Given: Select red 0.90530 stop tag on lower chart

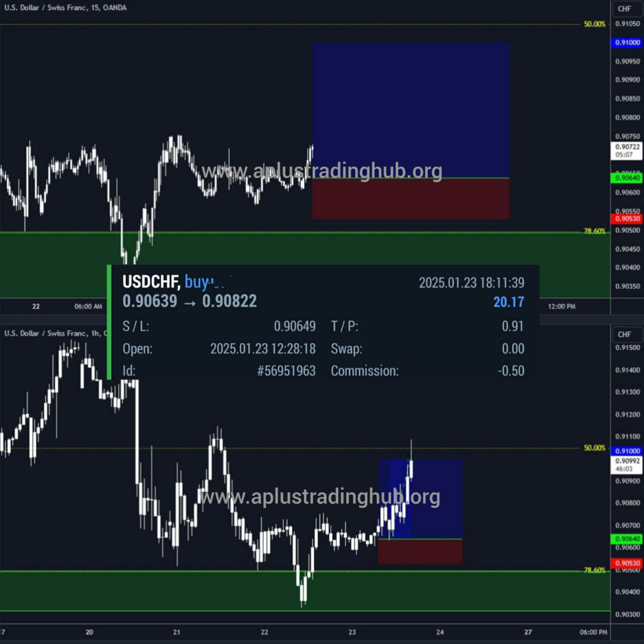Looking at the screenshot, I should (627, 563).
